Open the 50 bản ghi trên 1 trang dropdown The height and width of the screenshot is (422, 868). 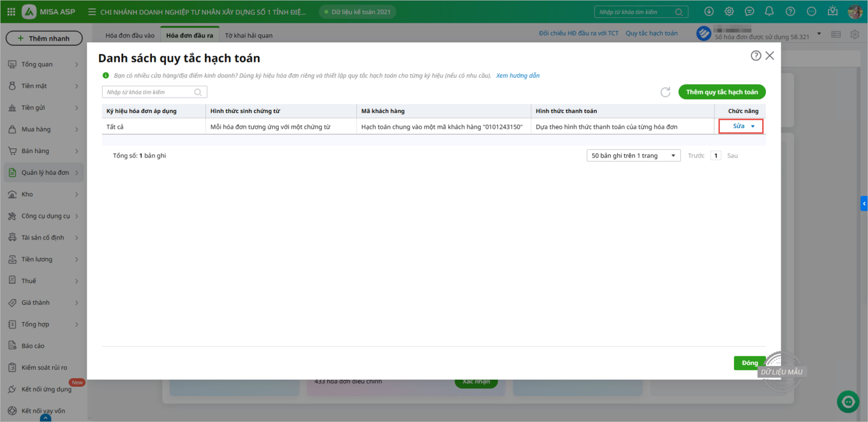click(x=633, y=156)
